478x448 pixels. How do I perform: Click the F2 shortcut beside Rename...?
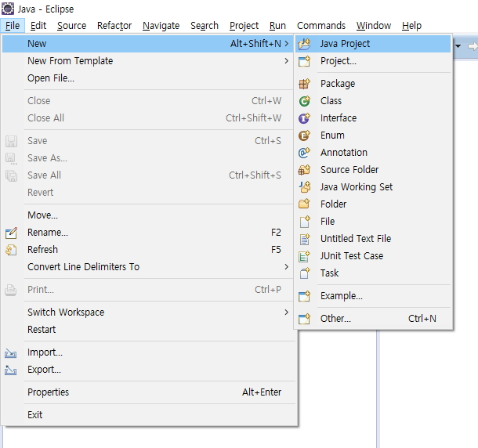[x=276, y=233]
